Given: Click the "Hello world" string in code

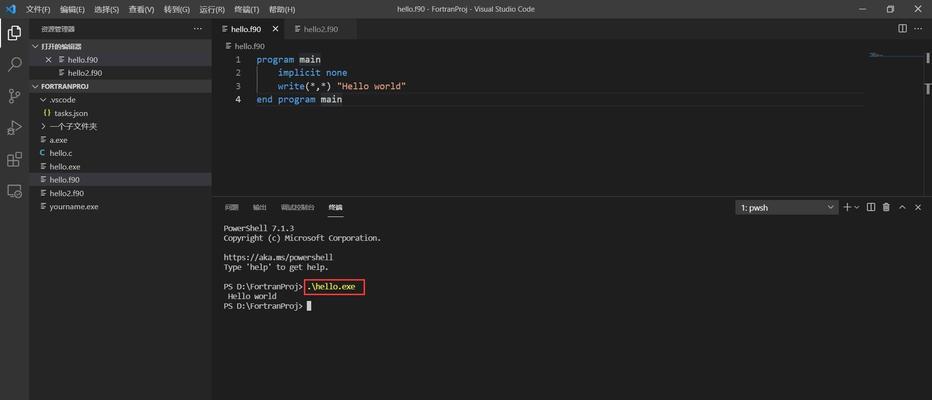Looking at the screenshot, I should point(371,86).
